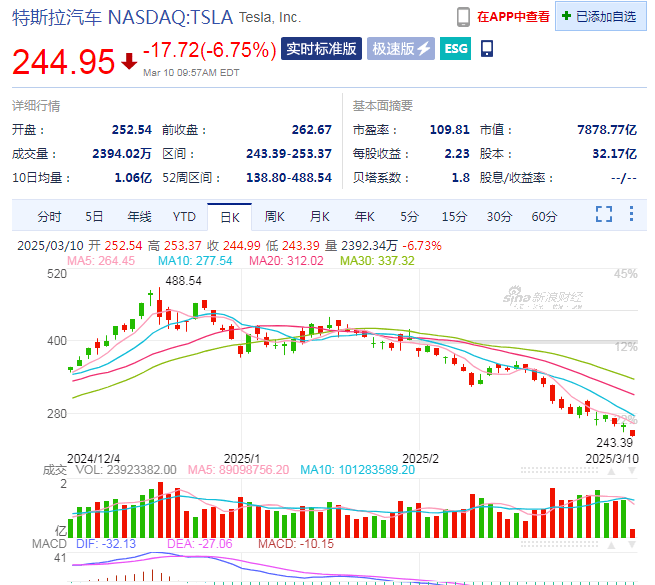Select the YTD chart tab
The height and width of the screenshot is (585, 655).
tap(184, 216)
